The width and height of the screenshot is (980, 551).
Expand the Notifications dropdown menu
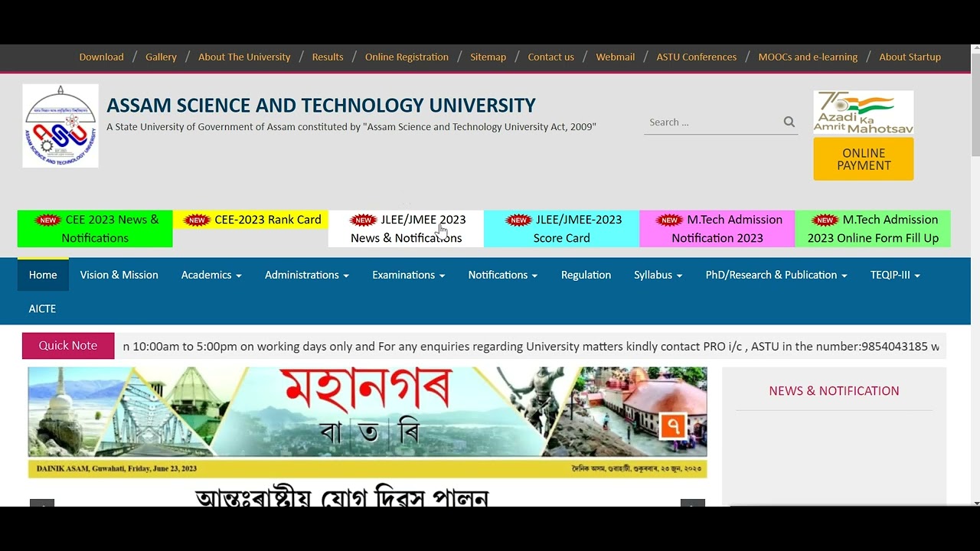point(503,275)
